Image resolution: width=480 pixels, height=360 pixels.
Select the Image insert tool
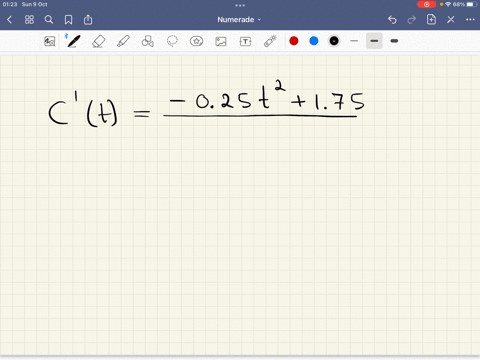coord(221,41)
